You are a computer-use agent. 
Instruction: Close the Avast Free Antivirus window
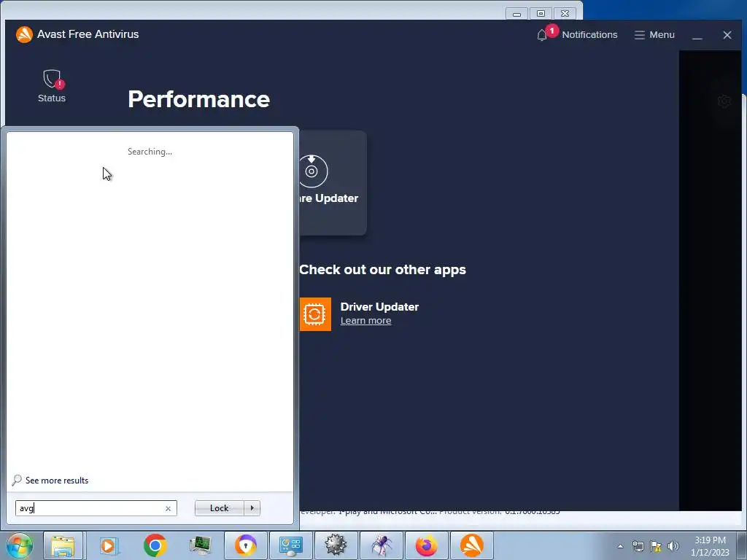[727, 35]
